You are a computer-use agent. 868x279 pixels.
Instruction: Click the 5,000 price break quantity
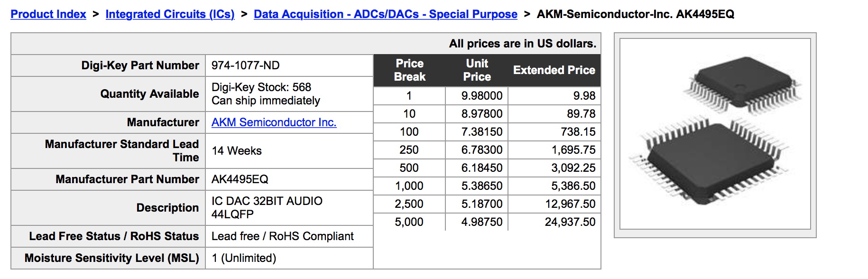tap(409, 222)
